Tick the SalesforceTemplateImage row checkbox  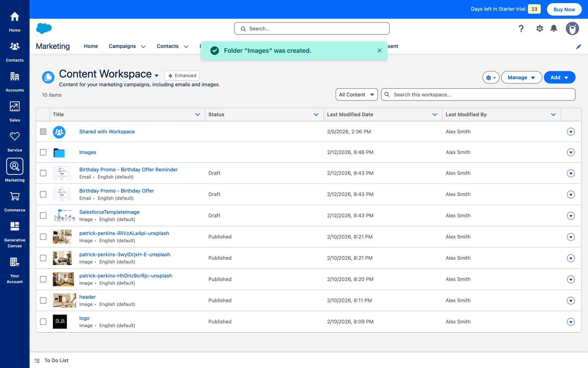pos(43,216)
